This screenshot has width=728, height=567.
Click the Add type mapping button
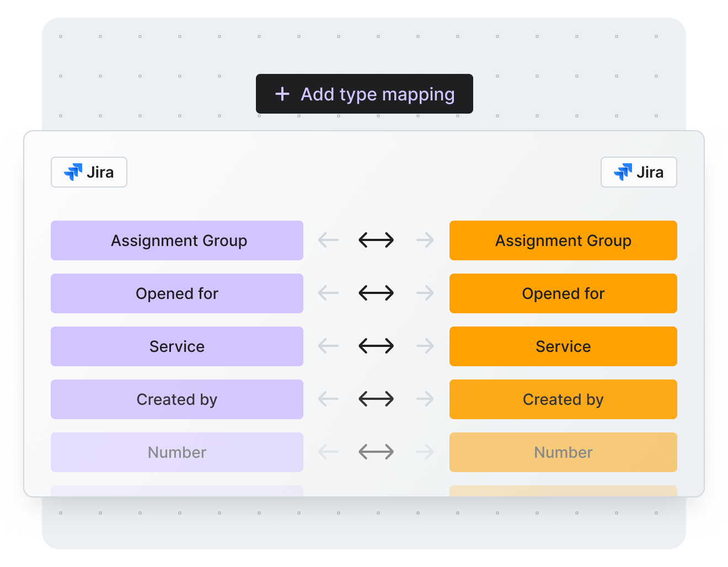tap(364, 94)
